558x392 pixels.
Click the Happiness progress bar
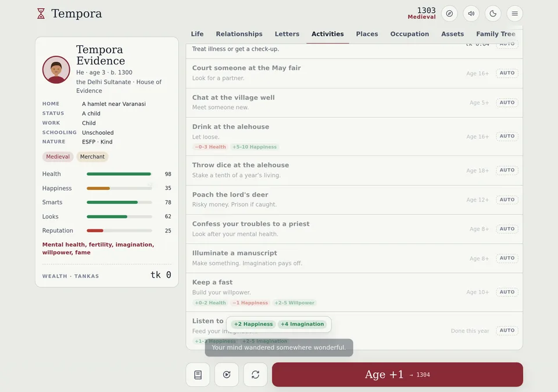[119, 188]
